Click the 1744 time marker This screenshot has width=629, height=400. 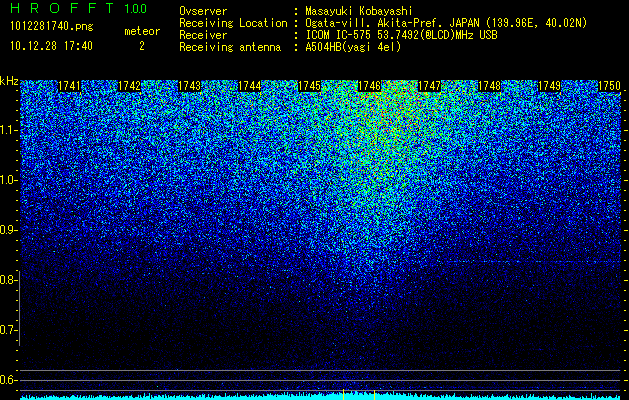(250, 86)
